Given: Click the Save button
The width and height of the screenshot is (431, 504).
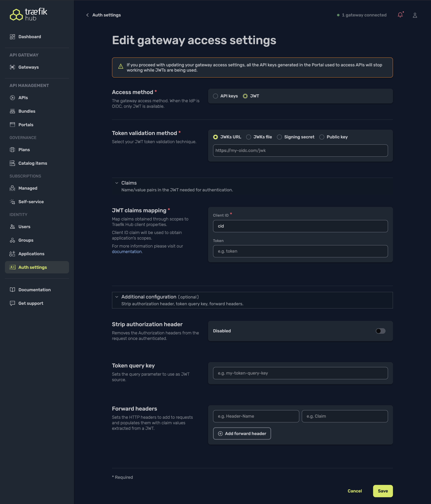Looking at the screenshot, I should pyautogui.click(x=383, y=491).
